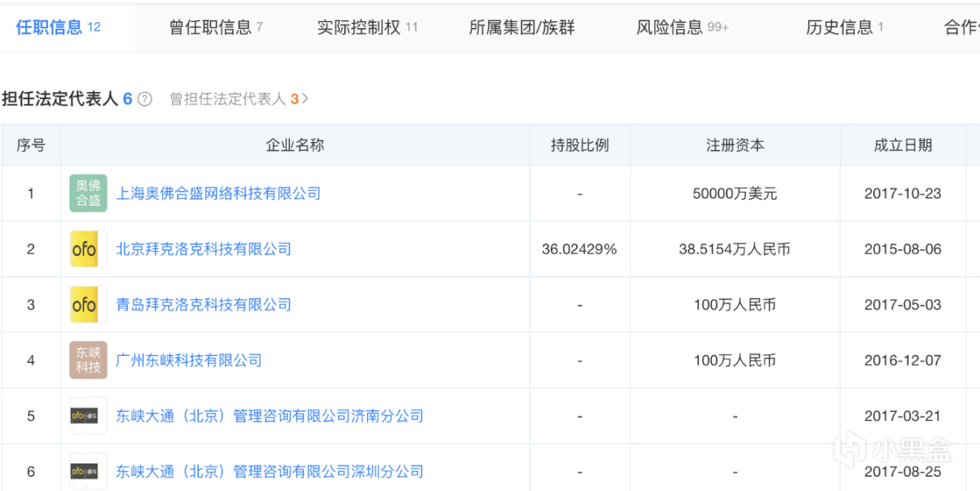Image resolution: width=980 pixels, height=491 pixels.
Task: Open 上海奥佛合盛网络科技有限公司 company link
Action: pos(218,193)
